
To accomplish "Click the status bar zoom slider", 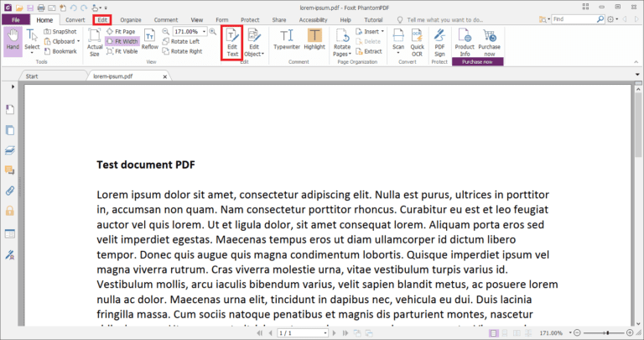I will [x=604, y=332].
